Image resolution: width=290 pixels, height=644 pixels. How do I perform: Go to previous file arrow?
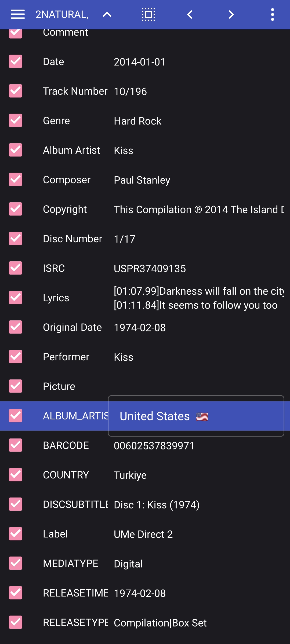click(x=190, y=14)
